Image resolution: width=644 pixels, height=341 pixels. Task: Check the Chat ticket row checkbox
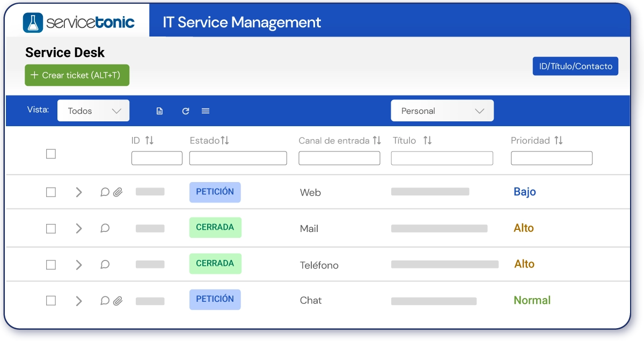point(50,301)
